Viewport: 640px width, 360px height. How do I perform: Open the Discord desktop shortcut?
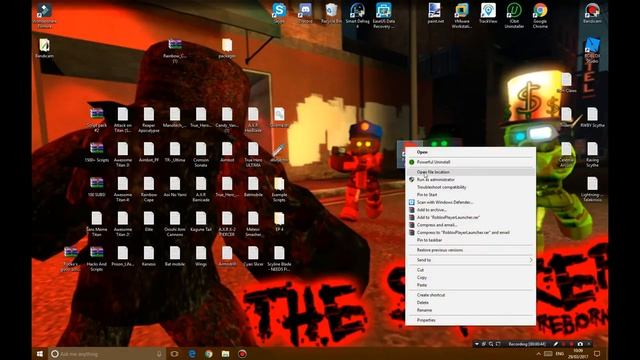(x=305, y=13)
